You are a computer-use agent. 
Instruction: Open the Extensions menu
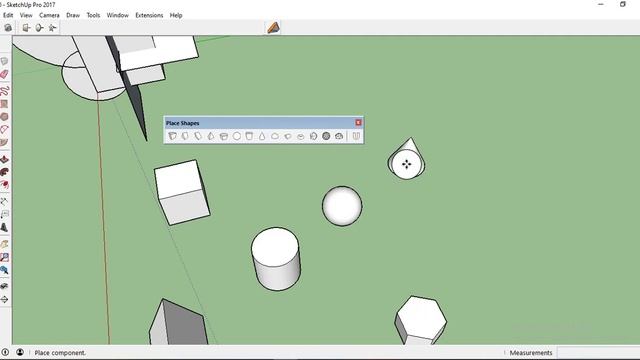click(149, 15)
